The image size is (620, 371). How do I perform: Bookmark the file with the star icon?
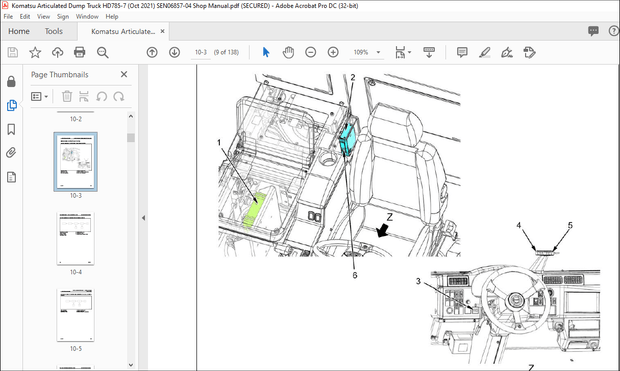(35, 52)
